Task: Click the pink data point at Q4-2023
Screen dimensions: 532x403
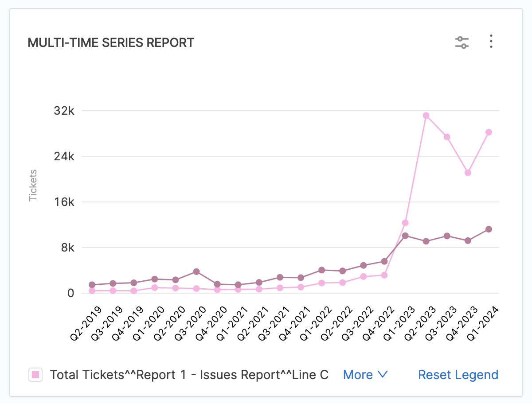Action: point(468,173)
